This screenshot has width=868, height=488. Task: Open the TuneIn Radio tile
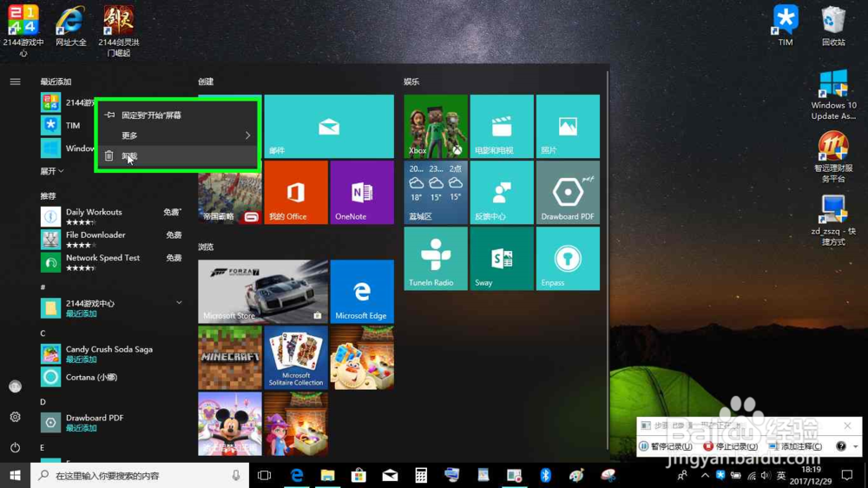coord(436,258)
